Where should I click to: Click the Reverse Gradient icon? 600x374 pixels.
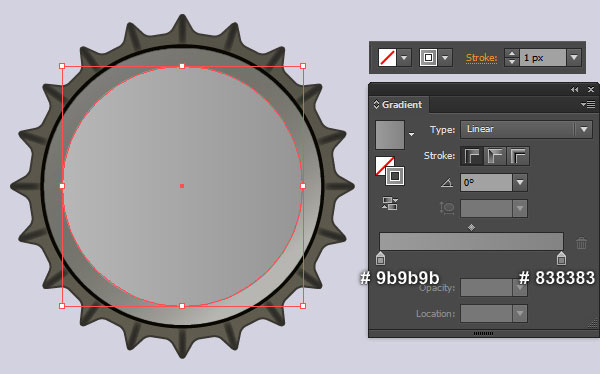pos(390,203)
